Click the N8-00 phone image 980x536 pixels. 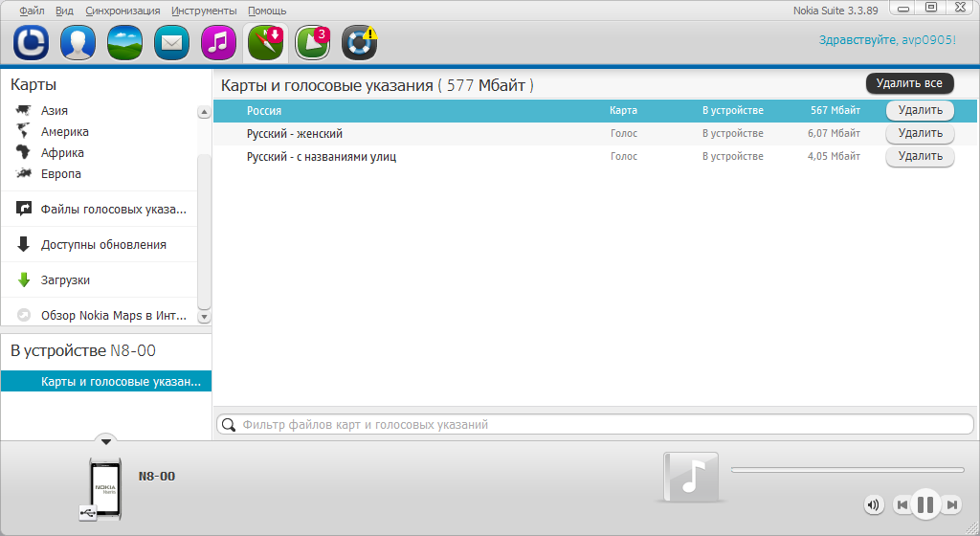tap(103, 488)
